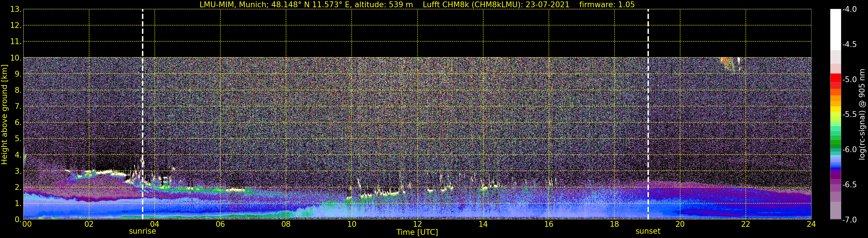Click the 'Time [UTC]' axis label
The height and width of the screenshot is (238, 868).
coord(417,232)
